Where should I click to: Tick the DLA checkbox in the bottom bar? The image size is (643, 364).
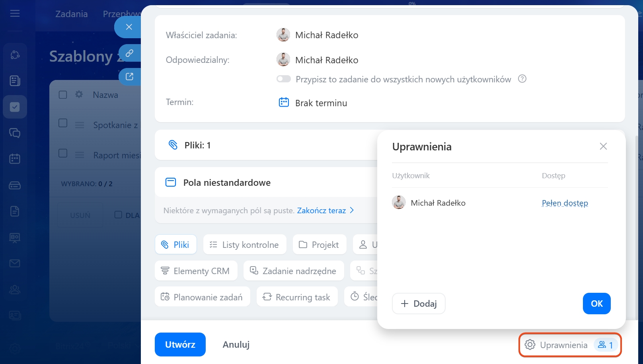coord(118,214)
